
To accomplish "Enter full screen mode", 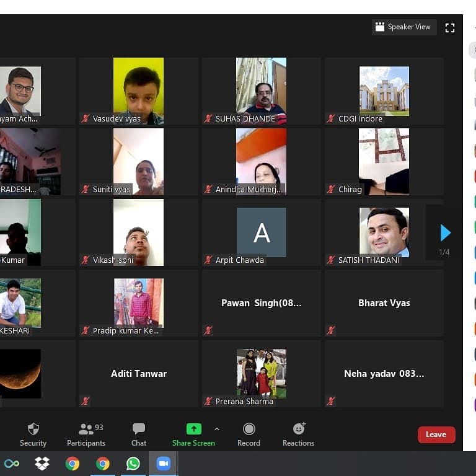I will pyautogui.click(x=450, y=28).
